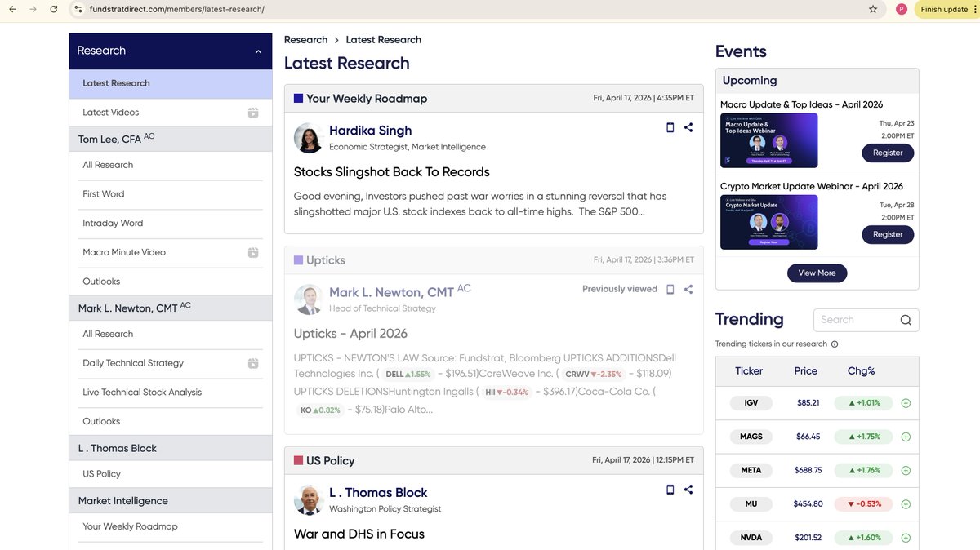The image size is (980, 550).
Task: Add META ticker with the plus icon
Action: point(906,470)
